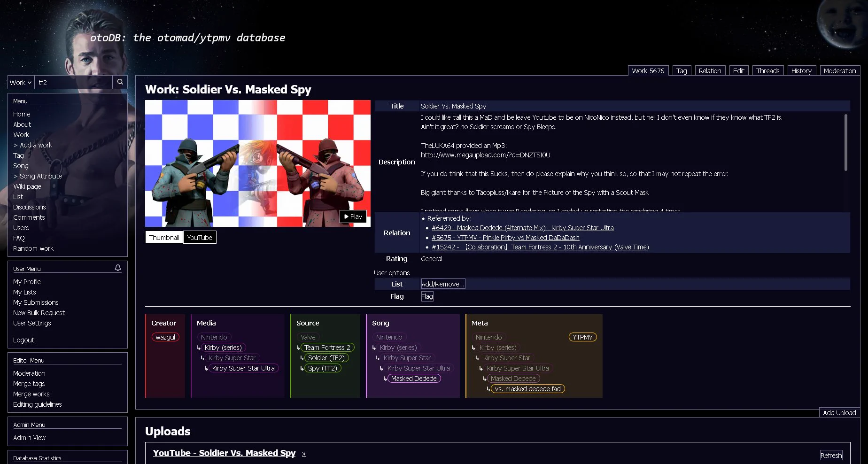The width and height of the screenshot is (868, 464).
Task: Click the work thumbnail image
Action: pos(258,163)
